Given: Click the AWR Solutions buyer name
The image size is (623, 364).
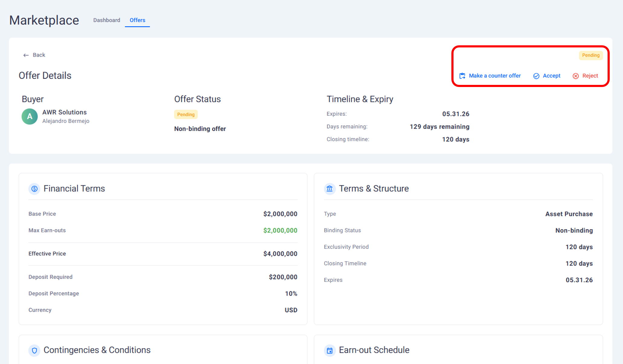Looking at the screenshot, I should [x=64, y=112].
